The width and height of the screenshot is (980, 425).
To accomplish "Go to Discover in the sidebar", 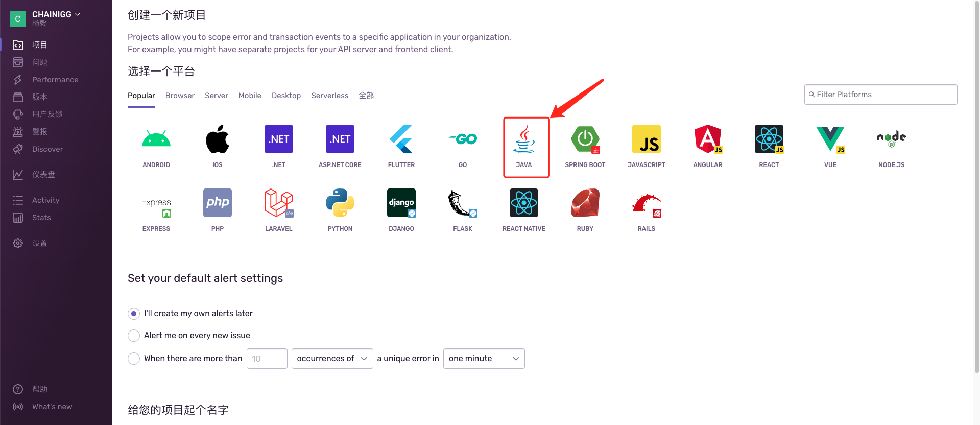I will [x=47, y=149].
